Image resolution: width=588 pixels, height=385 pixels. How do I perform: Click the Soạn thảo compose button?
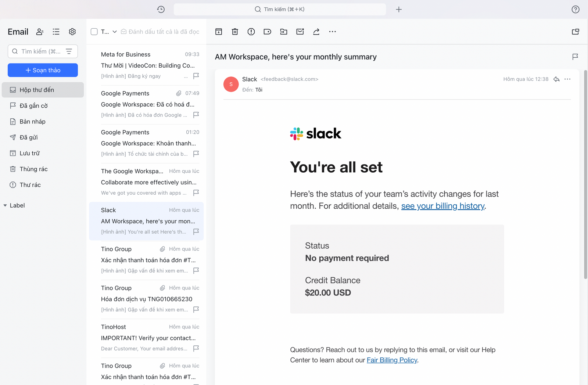(x=43, y=70)
